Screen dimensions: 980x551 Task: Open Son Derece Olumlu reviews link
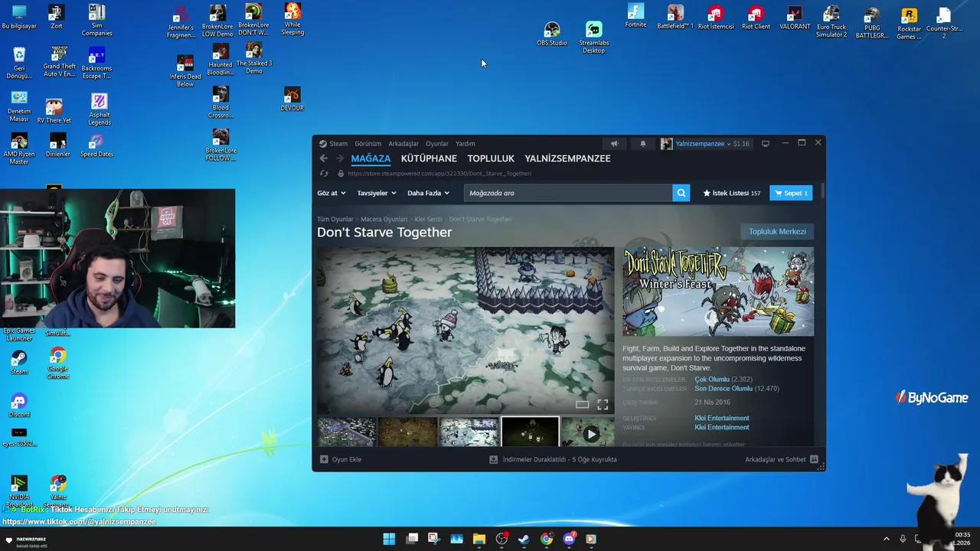click(724, 389)
